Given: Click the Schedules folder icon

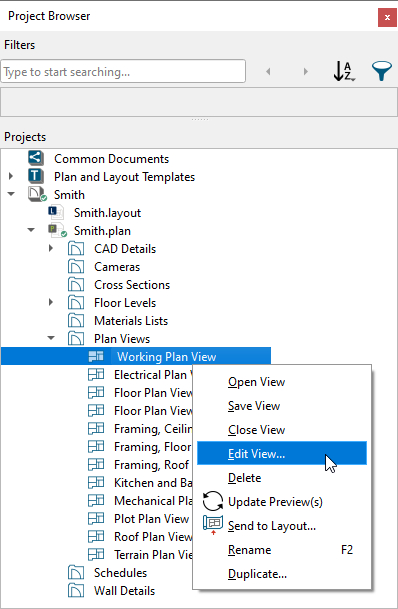Looking at the screenshot, I should [76, 572].
